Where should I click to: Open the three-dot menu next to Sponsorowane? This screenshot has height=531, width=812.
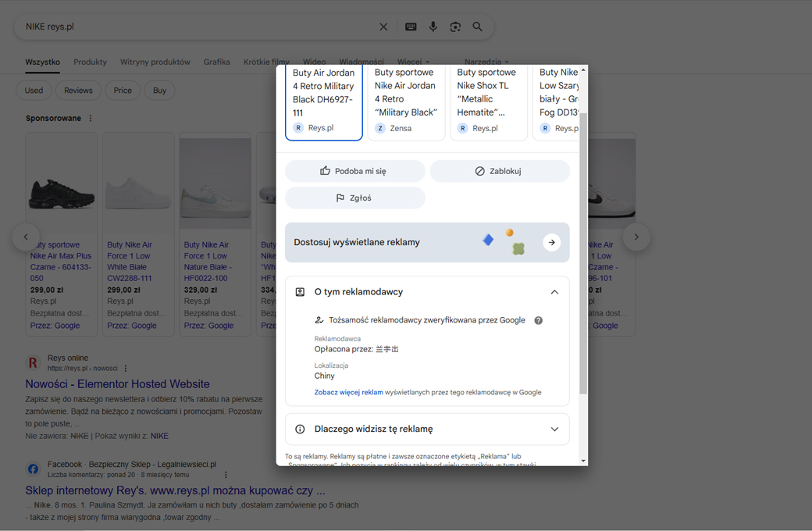coord(91,118)
